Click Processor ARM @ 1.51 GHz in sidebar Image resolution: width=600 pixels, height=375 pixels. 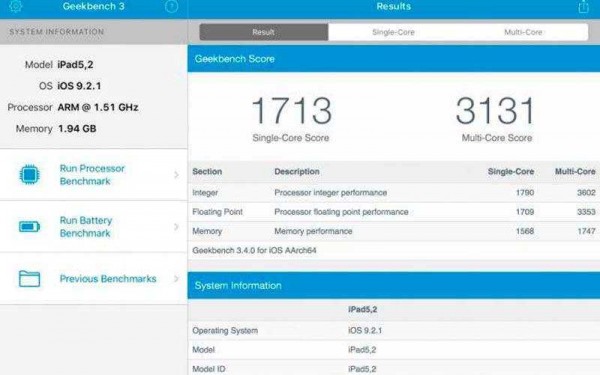pos(73,108)
